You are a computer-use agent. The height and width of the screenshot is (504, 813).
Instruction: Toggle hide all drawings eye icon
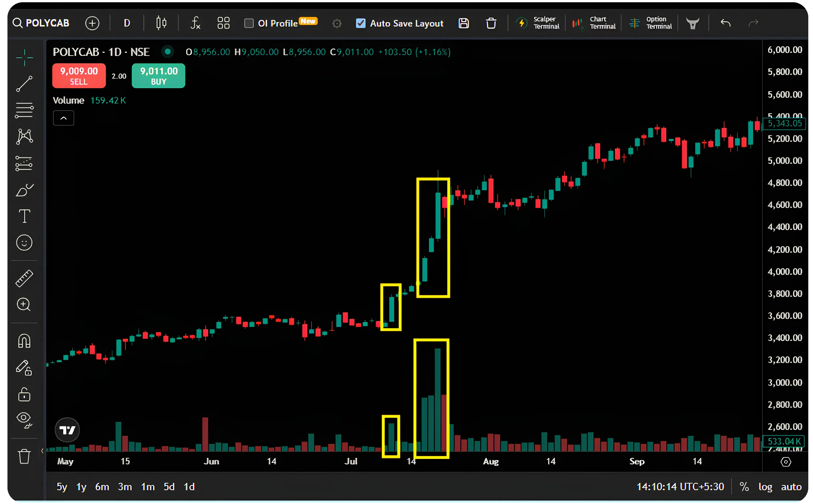coord(24,420)
